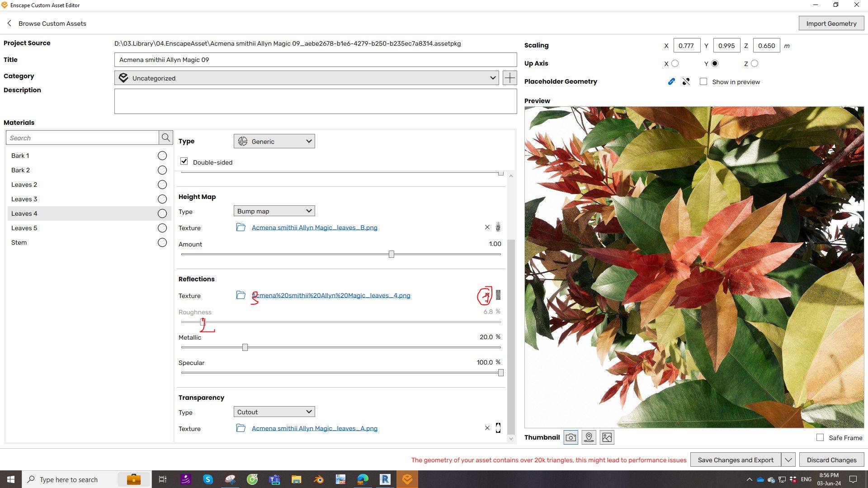The width and height of the screenshot is (868, 488).
Task: Expand the material Type Generic dropdown
Action: click(274, 141)
